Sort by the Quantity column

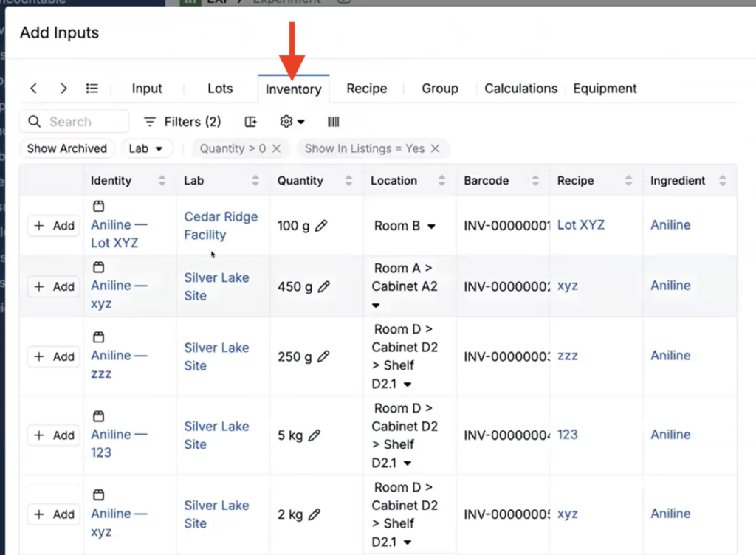(x=348, y=181)
